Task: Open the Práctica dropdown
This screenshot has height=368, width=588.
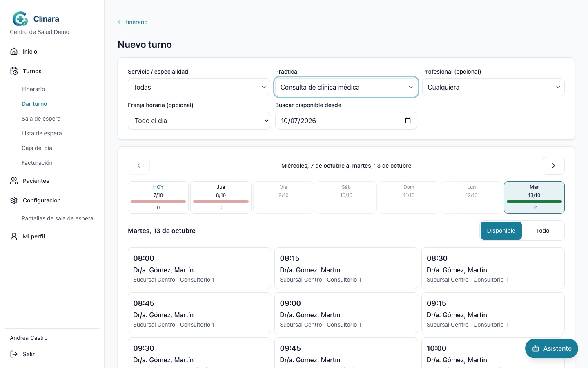Action: (346, 87)
